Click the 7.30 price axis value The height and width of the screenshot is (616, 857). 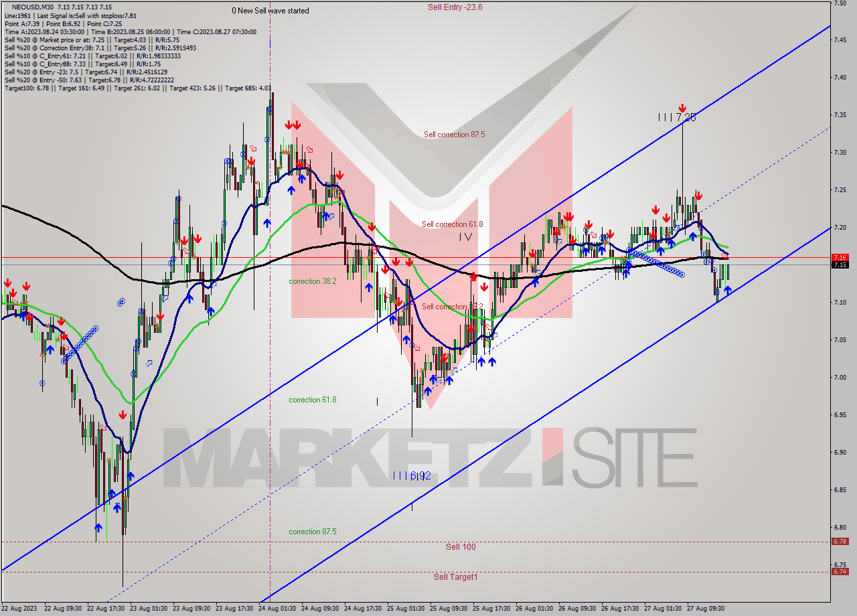[840, 153]
